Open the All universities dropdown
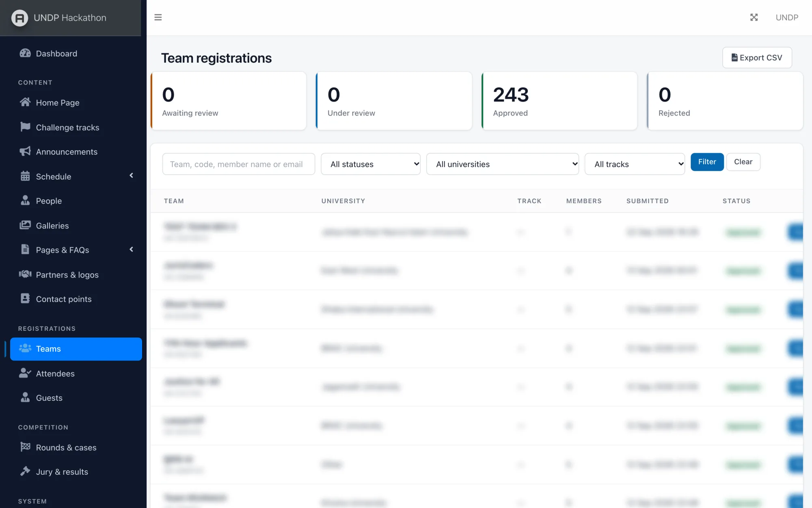 click(x=503, y=164)
